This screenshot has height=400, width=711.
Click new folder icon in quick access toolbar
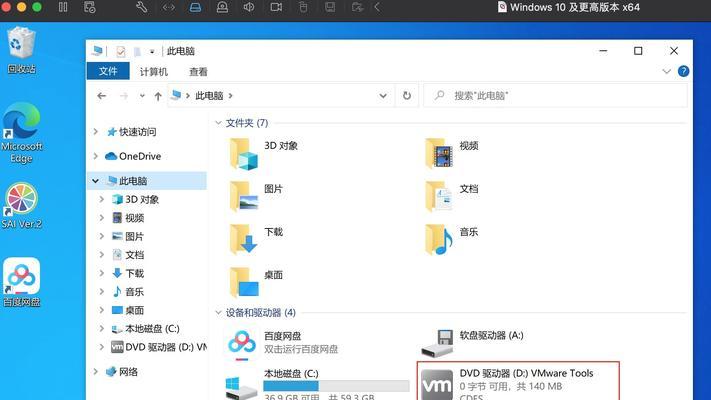(x=137, y=51)
